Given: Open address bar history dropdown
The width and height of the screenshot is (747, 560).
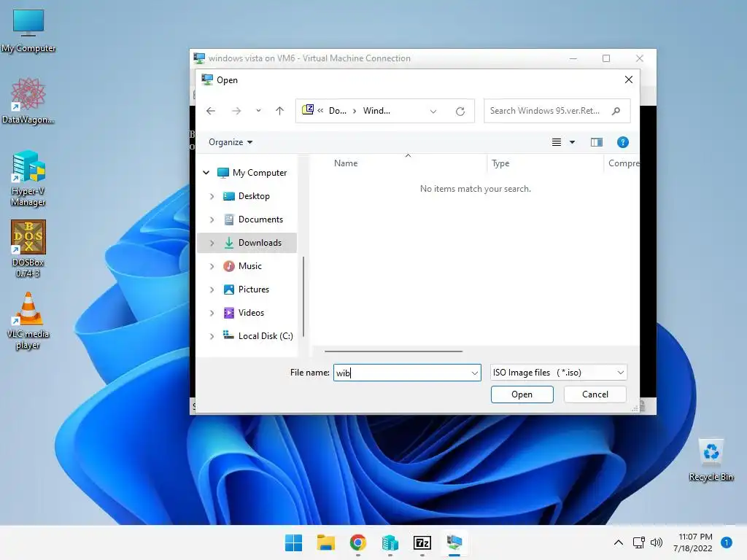Looking at the screenshot, I should [433, 112].
